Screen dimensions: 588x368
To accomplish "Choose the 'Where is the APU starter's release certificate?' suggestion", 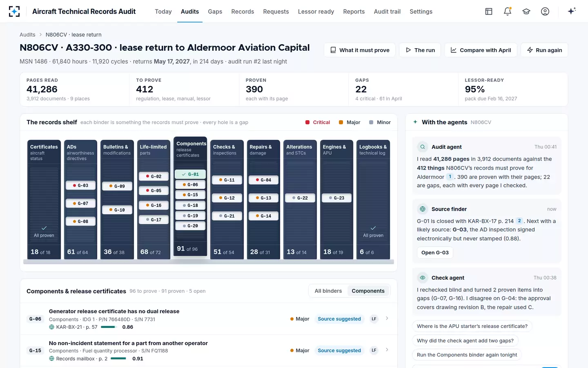I will click(x=472, y=326).
